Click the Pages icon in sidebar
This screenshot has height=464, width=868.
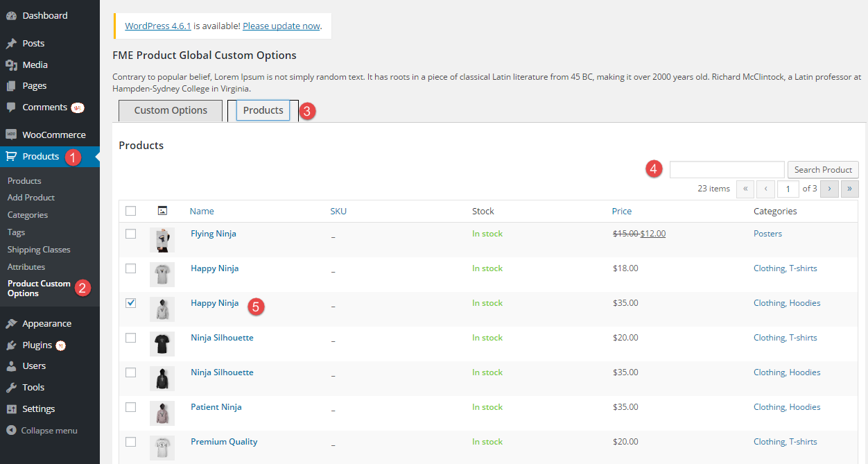(11, 86)
